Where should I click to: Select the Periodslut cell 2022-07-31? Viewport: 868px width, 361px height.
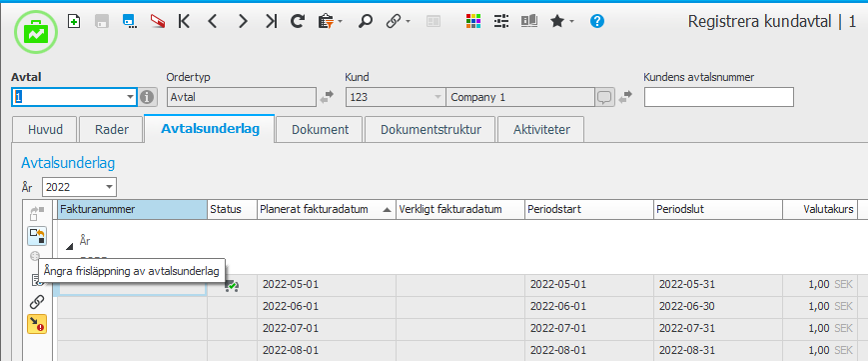(x=717, y=329)
